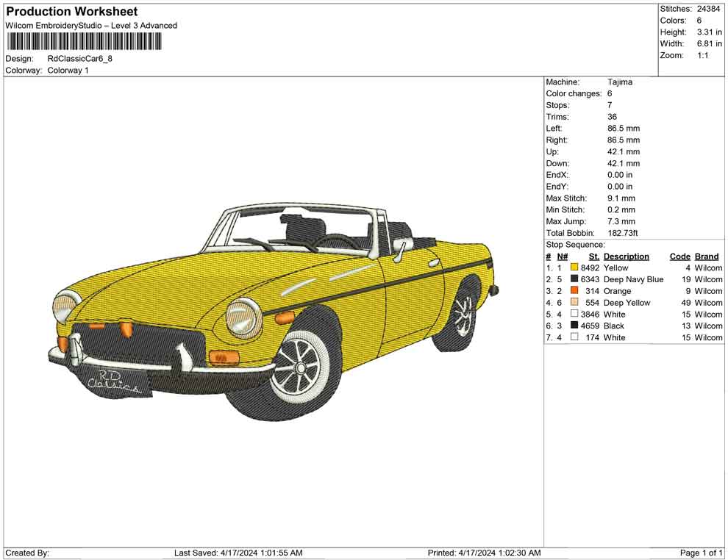Select the Yellow thread swatch in row 1
The height and width of the screenshot is (560, 728).
(x=575, y=268)
